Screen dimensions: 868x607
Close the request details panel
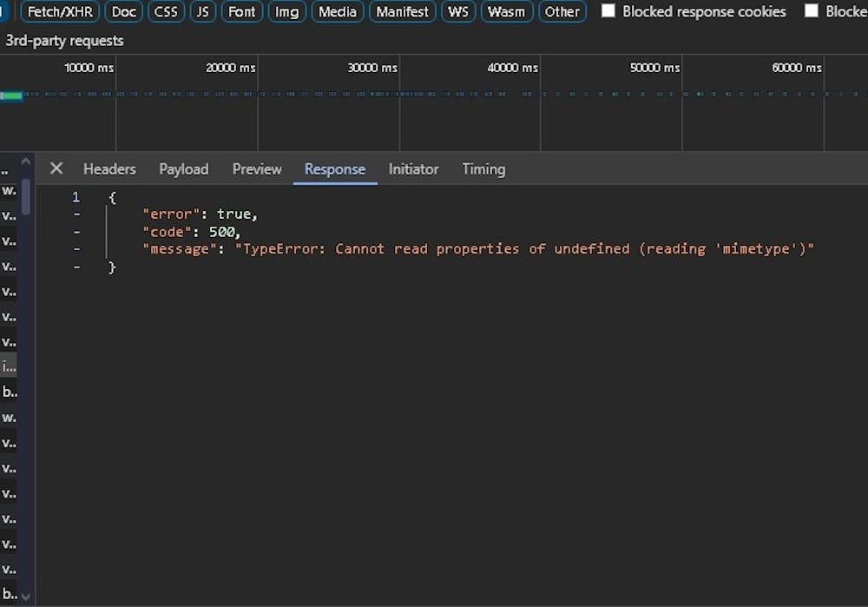click(56, 168)
